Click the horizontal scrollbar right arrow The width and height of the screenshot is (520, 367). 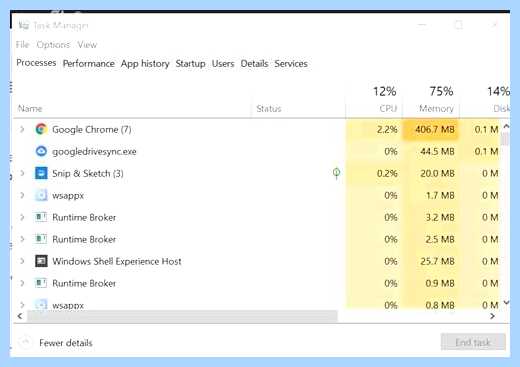click(x=492, y=316)
